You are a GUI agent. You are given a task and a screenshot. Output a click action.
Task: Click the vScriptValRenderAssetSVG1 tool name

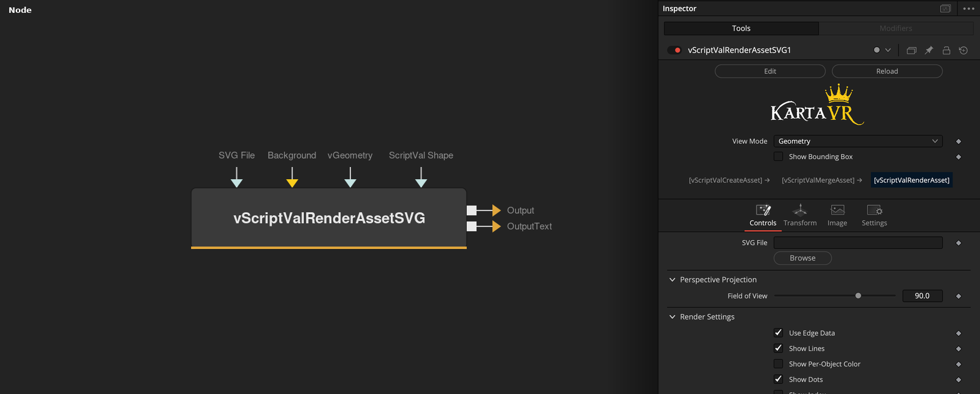coord(739,50)
